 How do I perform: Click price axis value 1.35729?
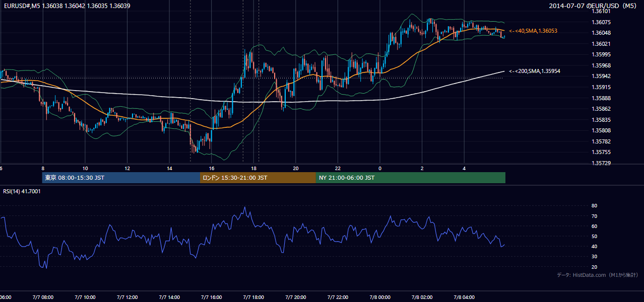(x=601, y=164)
